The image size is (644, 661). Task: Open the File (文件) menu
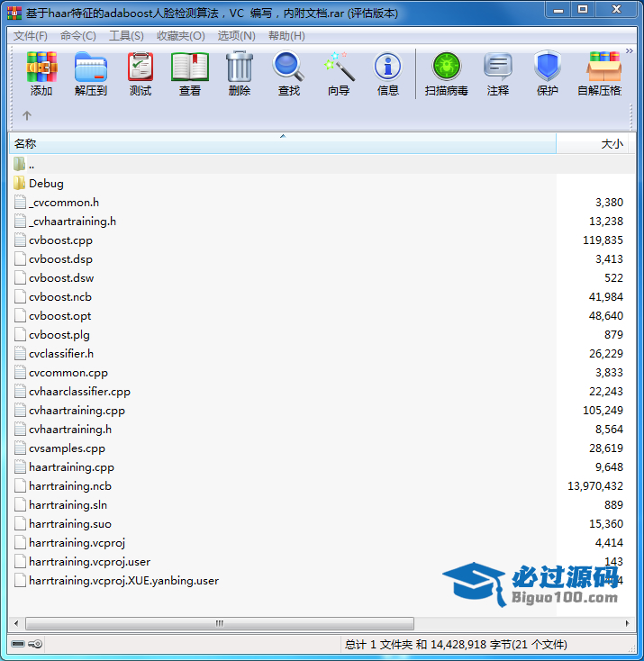click(31, 36)
